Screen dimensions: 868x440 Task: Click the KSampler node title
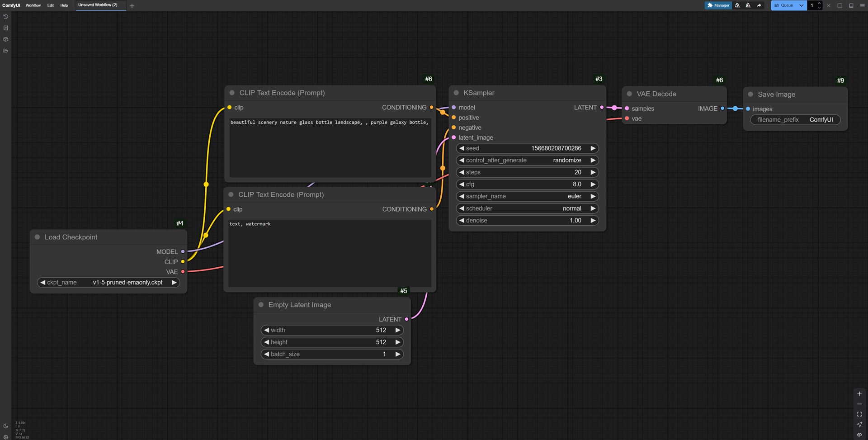(479, 93)
